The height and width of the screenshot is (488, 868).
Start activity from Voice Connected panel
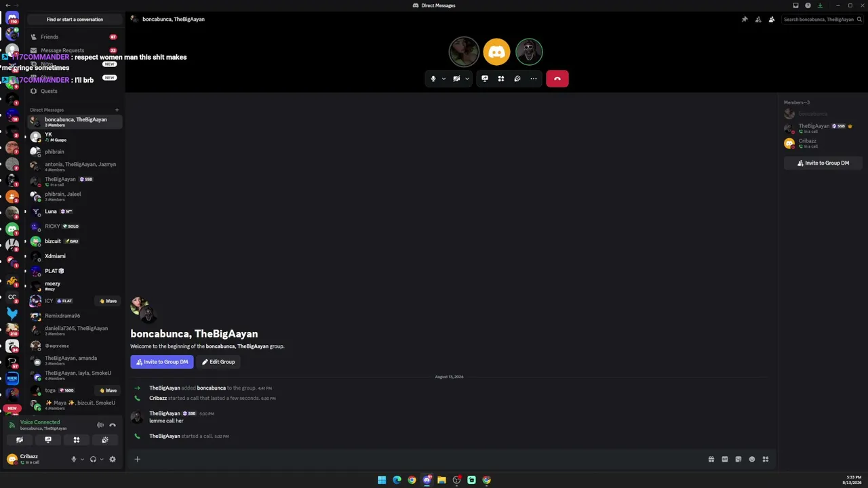tap(77, 440)
